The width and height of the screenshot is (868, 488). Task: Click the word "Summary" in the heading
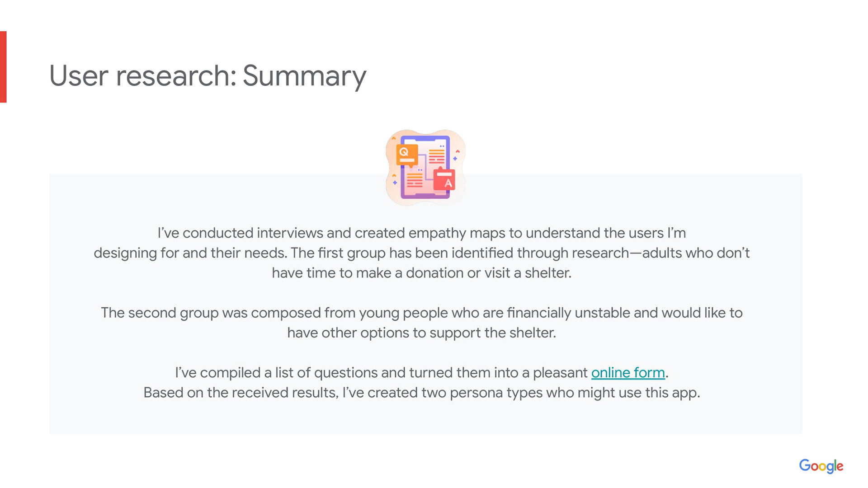(304, 75)
